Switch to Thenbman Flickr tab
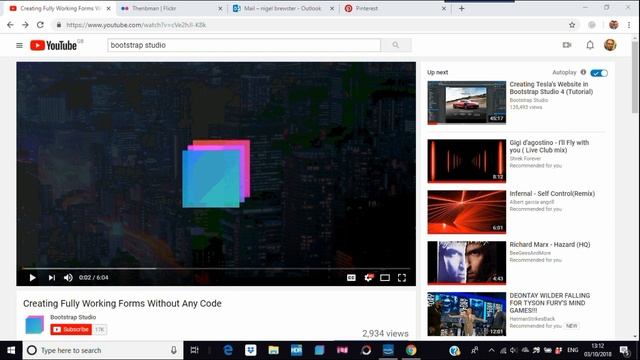The image size is (640, 360). tap(171, 8)
